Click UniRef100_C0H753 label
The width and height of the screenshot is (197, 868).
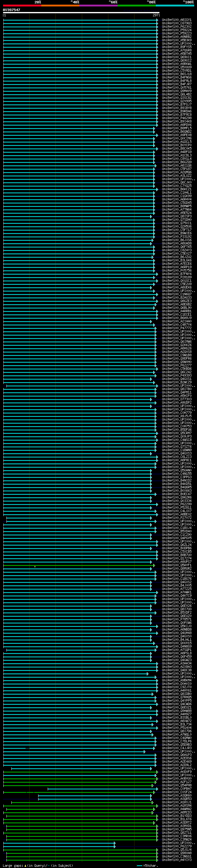coord(176,426)
